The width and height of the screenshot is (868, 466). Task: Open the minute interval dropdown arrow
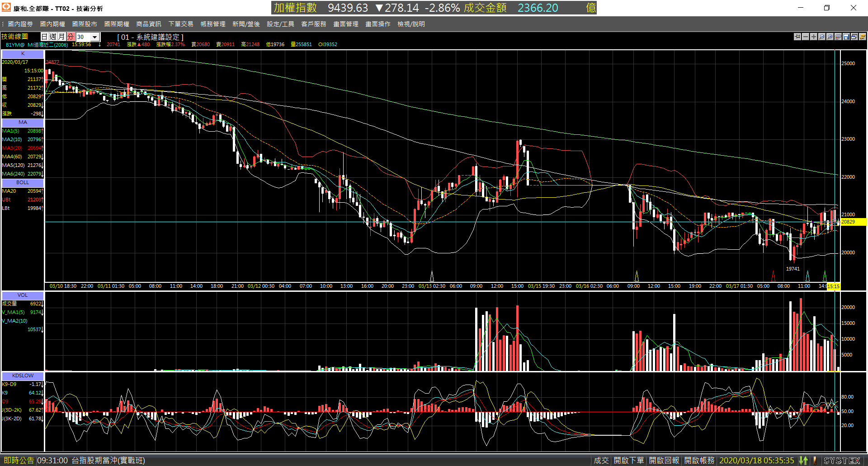click(x=95, y=37)
